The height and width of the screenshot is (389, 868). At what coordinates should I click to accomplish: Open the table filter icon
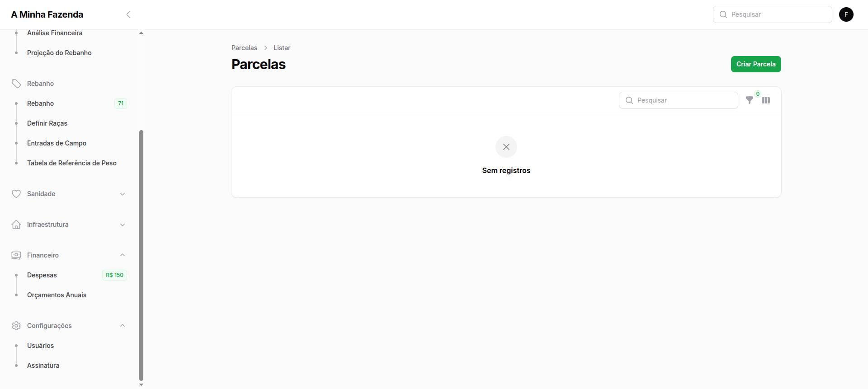[750, 100]
